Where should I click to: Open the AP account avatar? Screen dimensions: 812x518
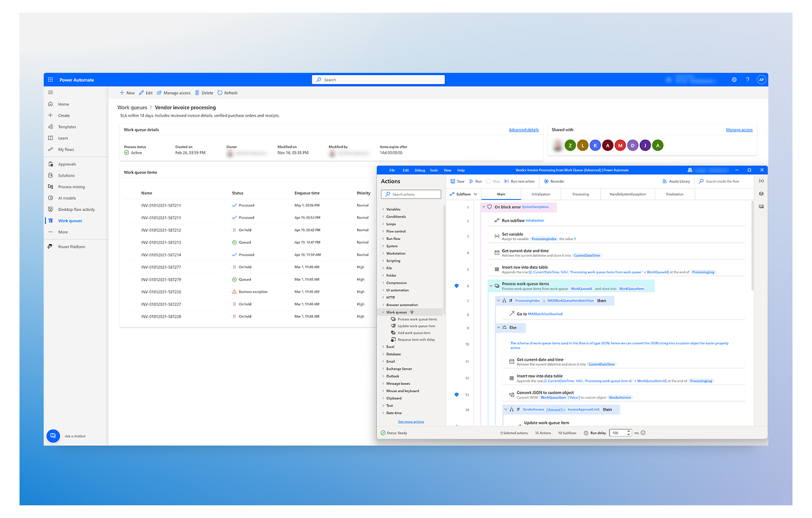[761, 80]
